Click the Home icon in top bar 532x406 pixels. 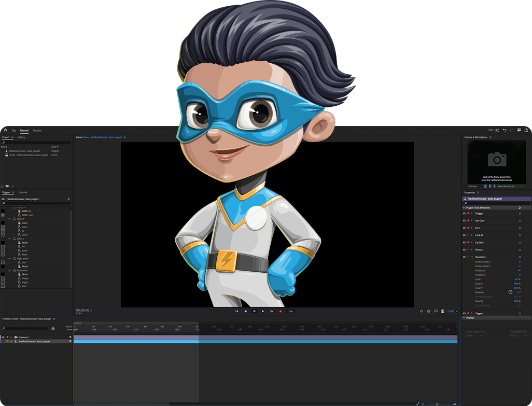tap(5, 130)
